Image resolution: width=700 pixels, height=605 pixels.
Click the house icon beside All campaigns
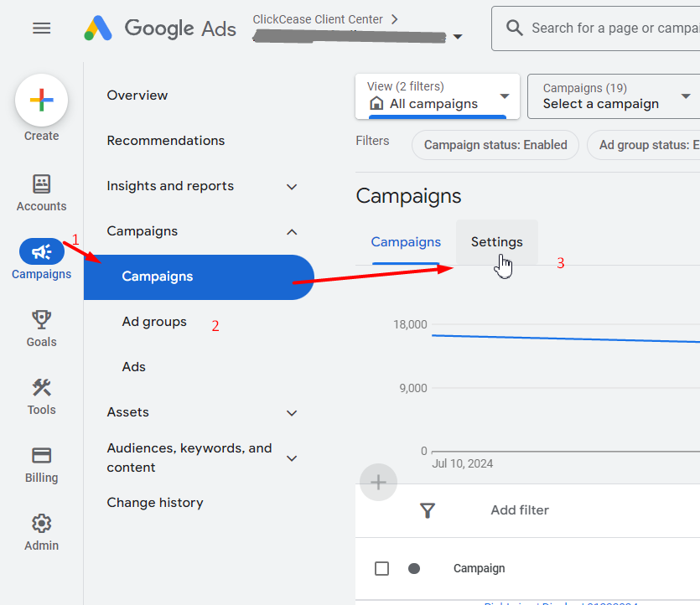coord(376,104)
